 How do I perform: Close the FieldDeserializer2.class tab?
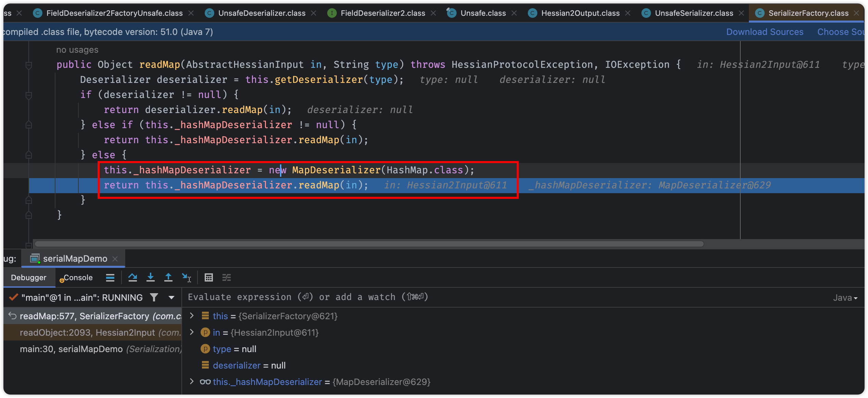click(x=433, y=13)
